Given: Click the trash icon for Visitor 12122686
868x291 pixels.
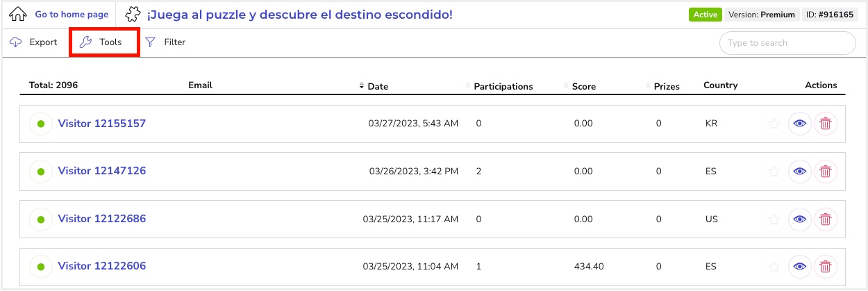Looking at the screenshot, I should pyautogui.click(x=826, y=219).
